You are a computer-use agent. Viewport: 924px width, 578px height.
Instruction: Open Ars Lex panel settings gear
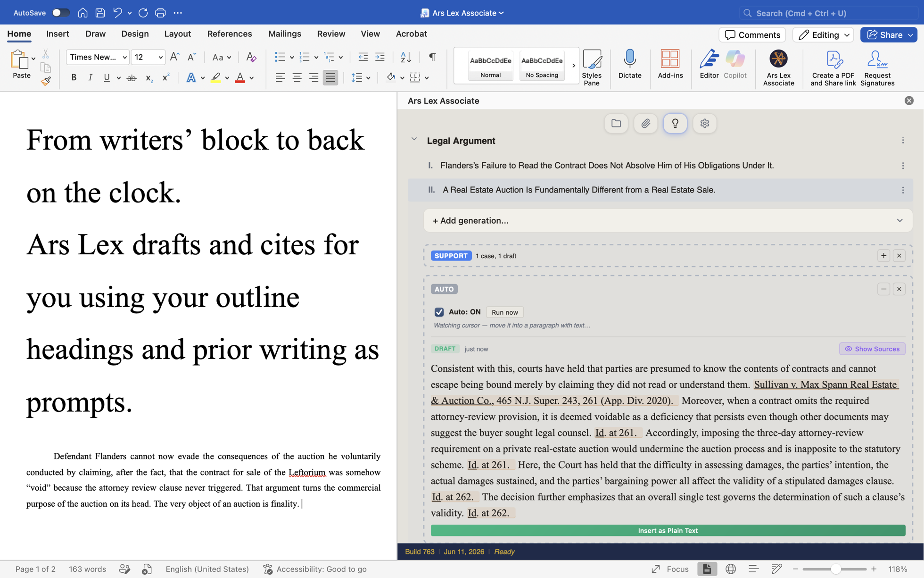705,124
